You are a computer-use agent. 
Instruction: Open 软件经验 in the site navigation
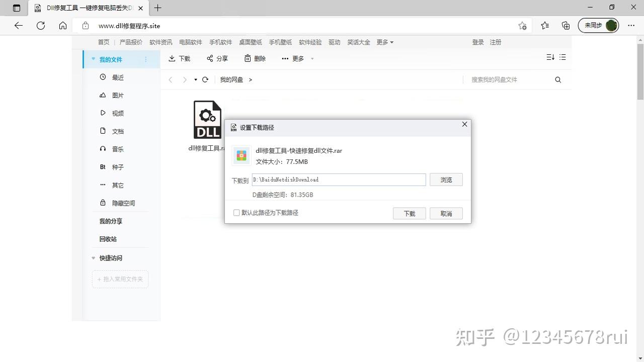(x=310, y=42)
